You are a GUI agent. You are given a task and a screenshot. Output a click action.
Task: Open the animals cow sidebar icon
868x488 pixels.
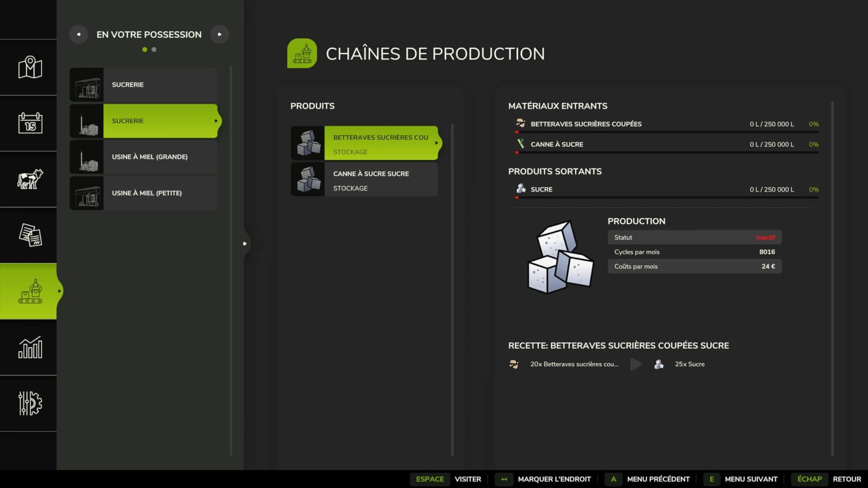tap(30, 179)
